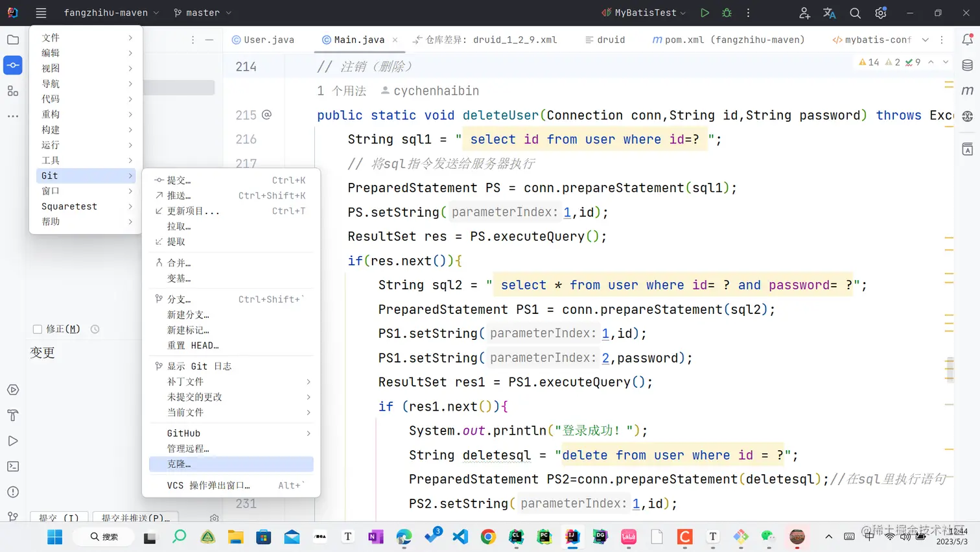Expand the GitHub submenu

[x=231, y=433]
